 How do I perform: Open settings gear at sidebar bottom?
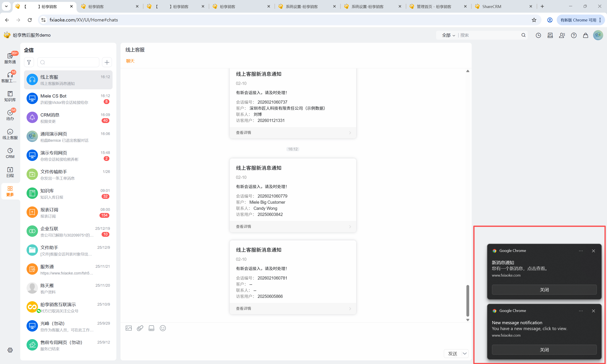pos(10,350)
